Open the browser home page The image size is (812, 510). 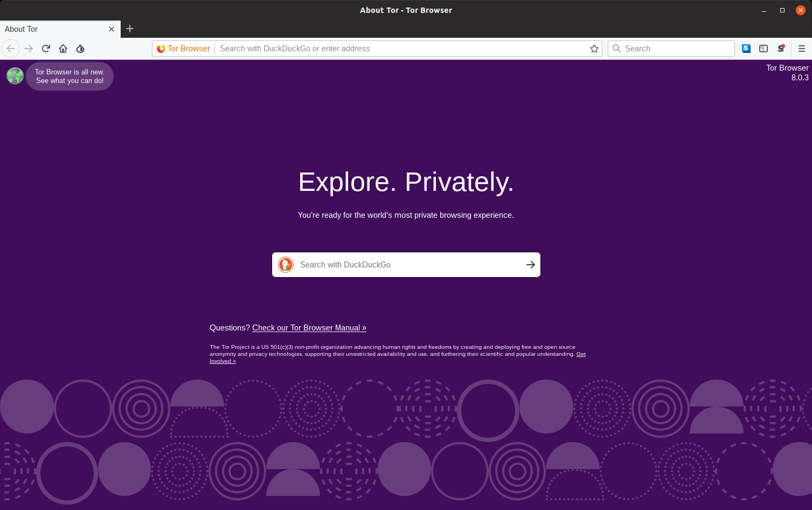coord(63,49)
